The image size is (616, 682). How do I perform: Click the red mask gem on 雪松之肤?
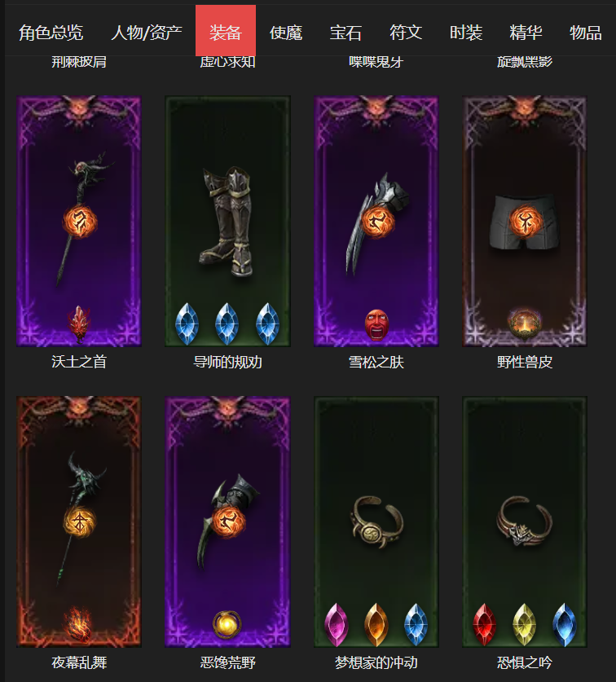tap(376, 324)
